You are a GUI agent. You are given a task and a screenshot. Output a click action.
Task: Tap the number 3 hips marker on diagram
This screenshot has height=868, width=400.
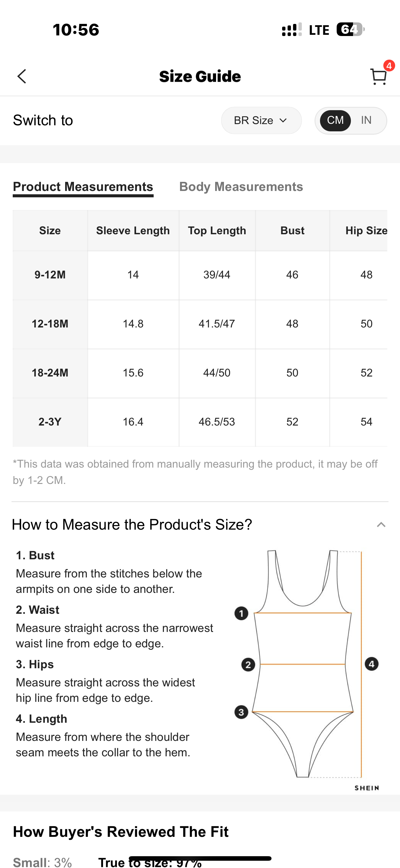(241, 712)
